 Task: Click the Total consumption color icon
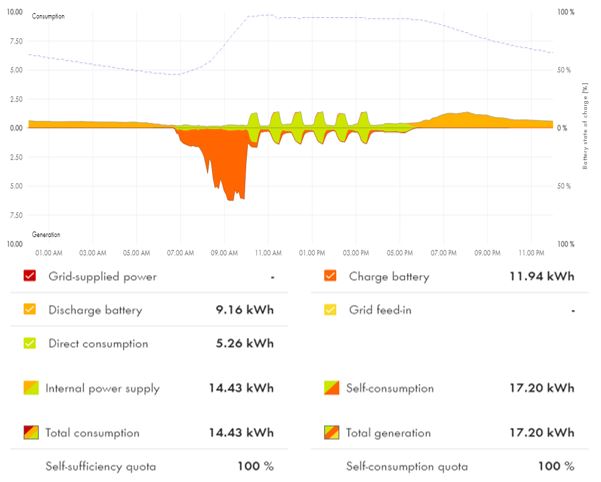[31, 433]
